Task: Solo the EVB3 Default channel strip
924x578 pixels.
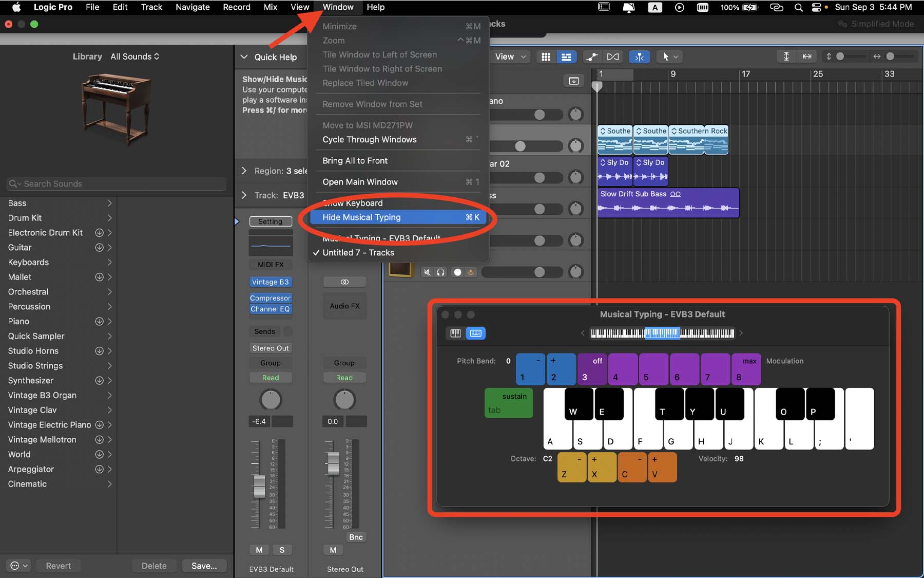Action: click(282, 550)
